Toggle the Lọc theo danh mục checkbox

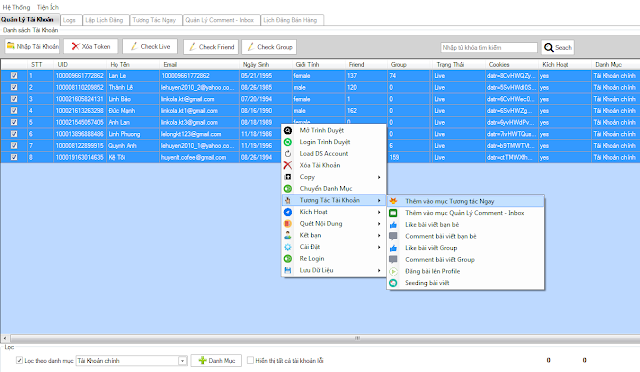pyautogui.click(x=19, y=360)
